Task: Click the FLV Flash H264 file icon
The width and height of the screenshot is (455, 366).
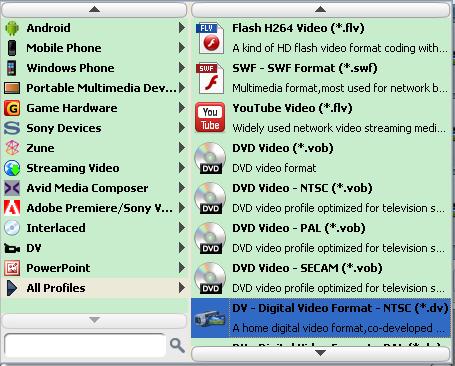Action: 210,38
